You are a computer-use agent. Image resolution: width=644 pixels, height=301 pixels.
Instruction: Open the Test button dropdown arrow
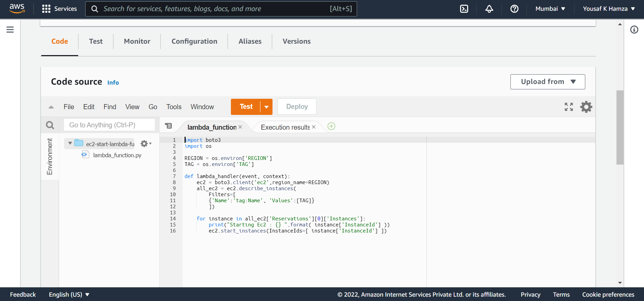pos(266,107)
